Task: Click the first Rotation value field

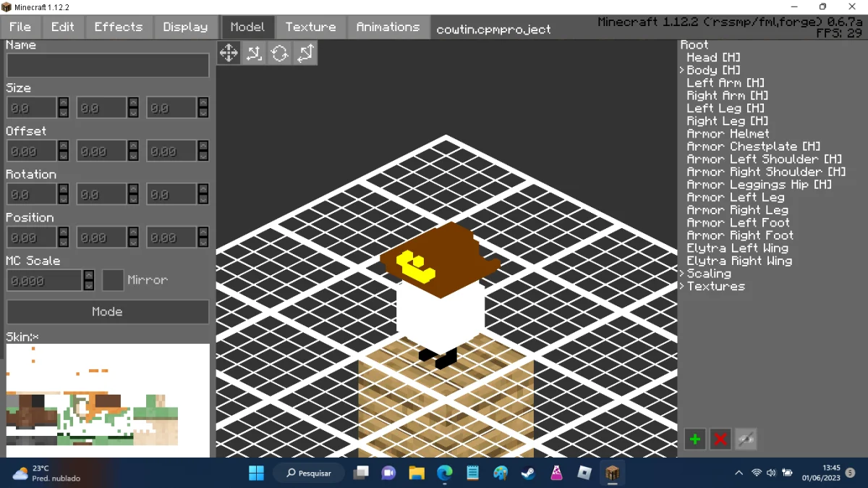Action: click(32, 194)
